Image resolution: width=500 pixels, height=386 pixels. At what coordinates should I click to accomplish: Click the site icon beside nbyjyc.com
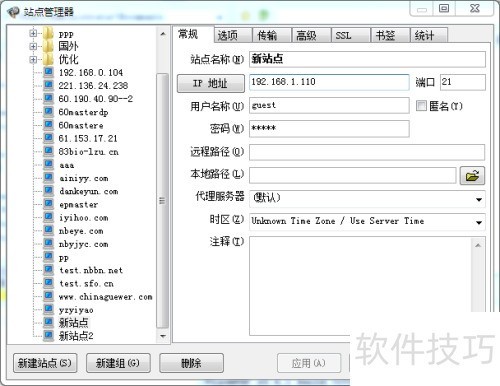pyautogui.click(x=49, y=244)
